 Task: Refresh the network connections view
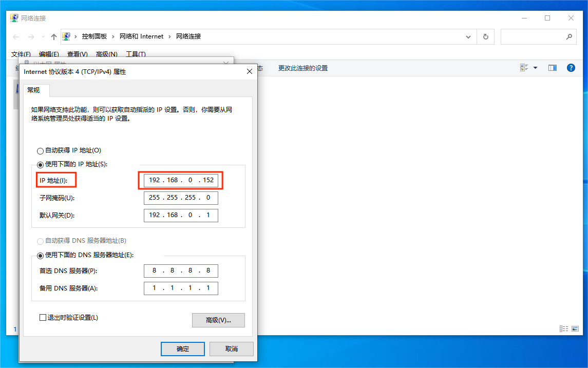tap(485, 36)
